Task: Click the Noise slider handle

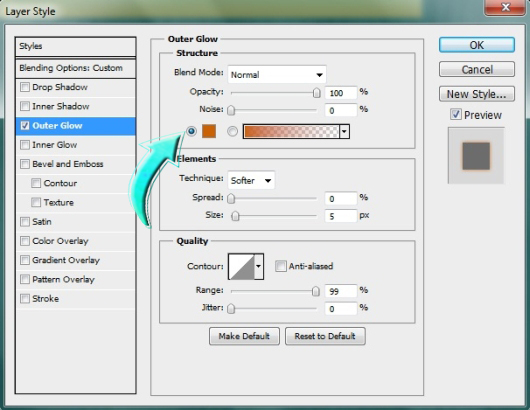Action: [231, 111]
